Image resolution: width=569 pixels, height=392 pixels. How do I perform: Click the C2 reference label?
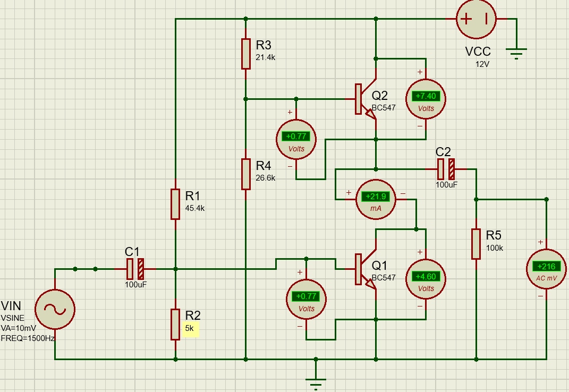click(443, 152)
